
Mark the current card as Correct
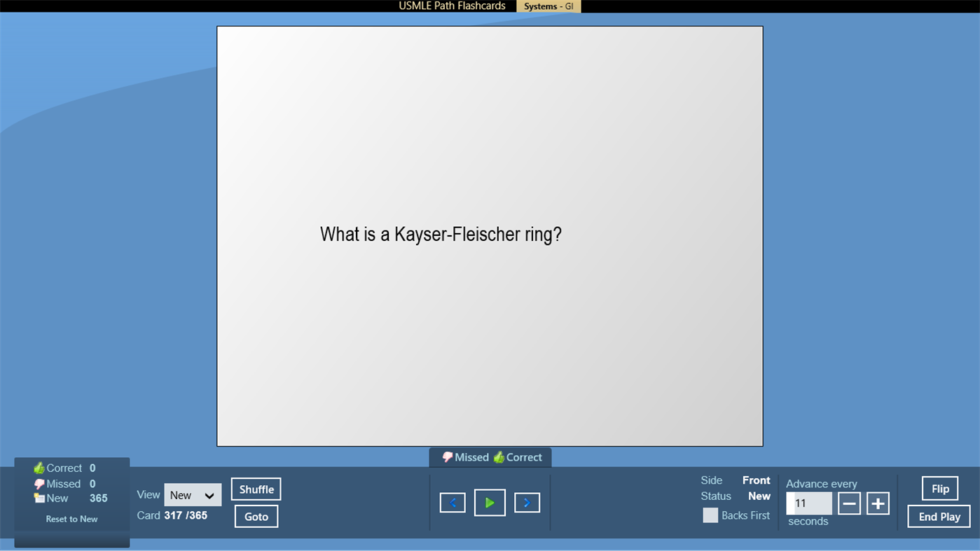pos(520,457)
